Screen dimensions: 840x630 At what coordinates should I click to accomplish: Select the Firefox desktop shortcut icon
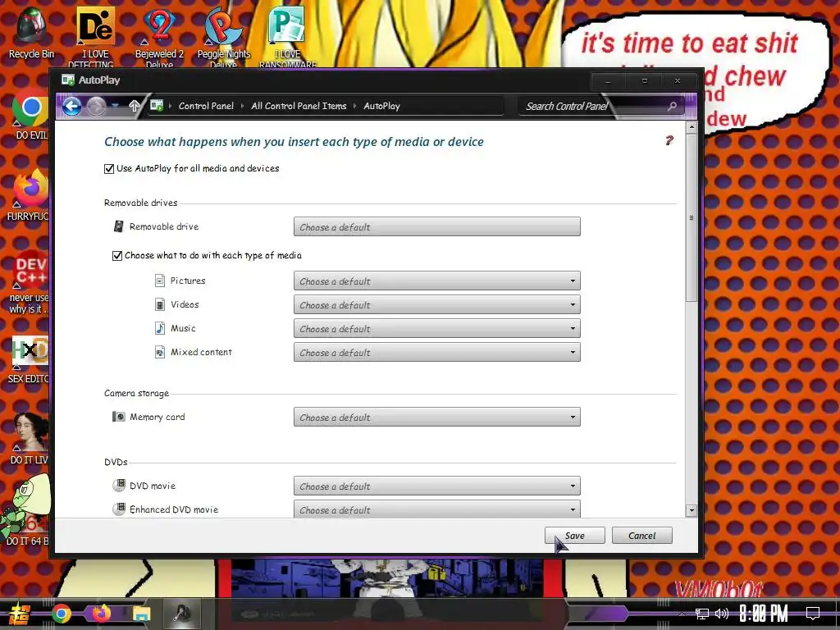tap(30, 189)
